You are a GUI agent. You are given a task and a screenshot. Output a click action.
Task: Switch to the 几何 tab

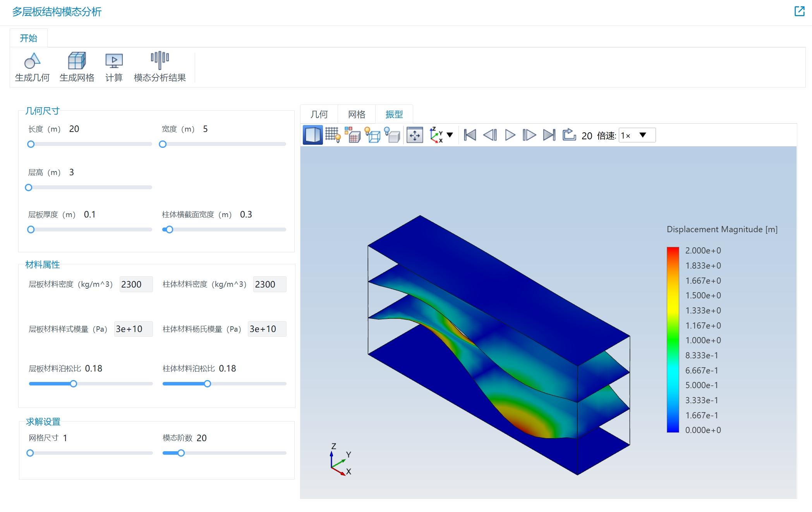click(x=319, y=114)
